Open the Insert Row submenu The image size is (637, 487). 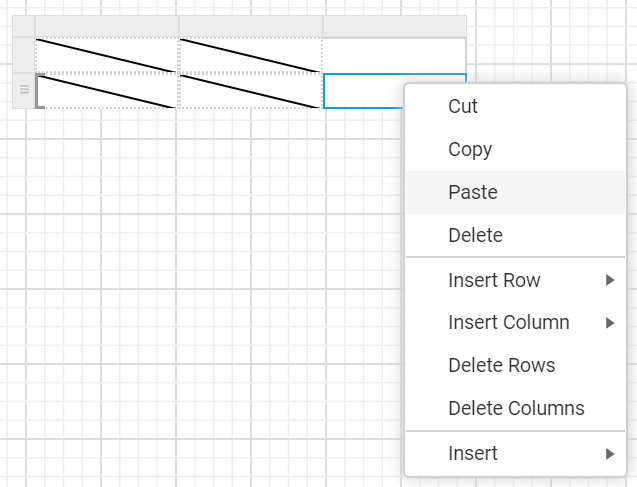pyautogui.click(x=515, y=280)
